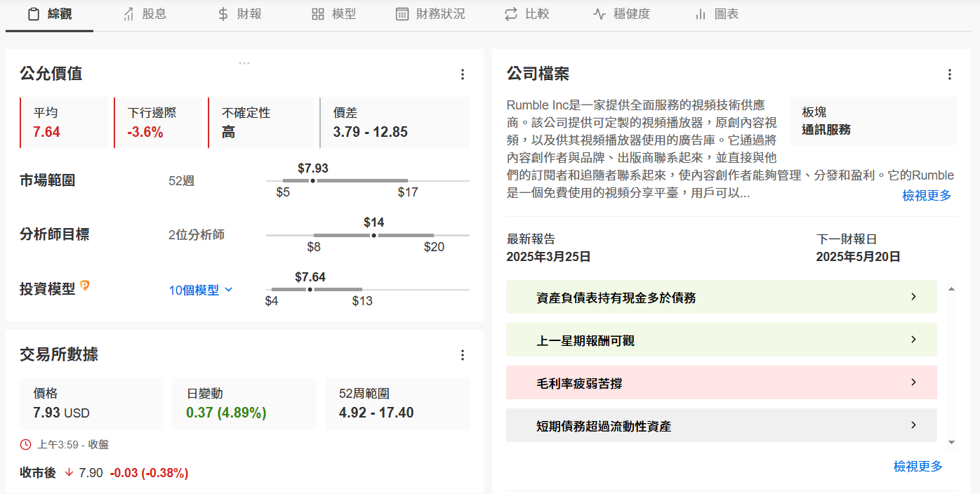Click the 公允價值 card heading

tap(51, 74)
